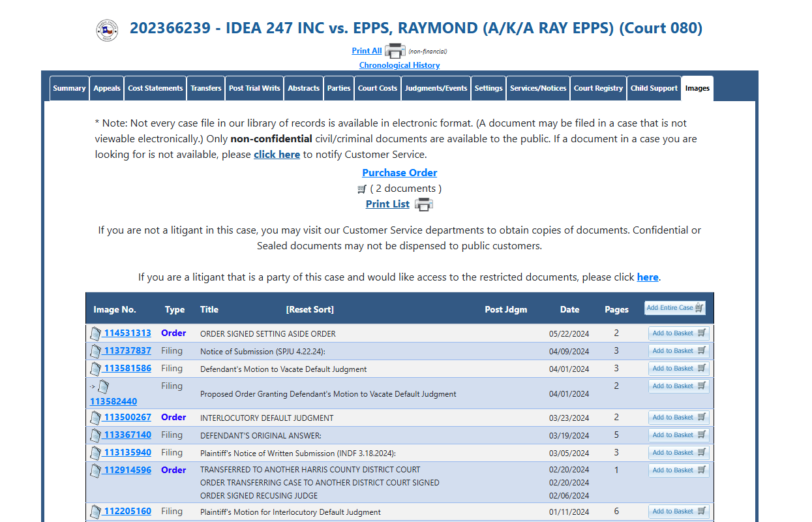
Task: Sort table by Image No. column header
Action: pyautogui.click(x=115, y=310)
